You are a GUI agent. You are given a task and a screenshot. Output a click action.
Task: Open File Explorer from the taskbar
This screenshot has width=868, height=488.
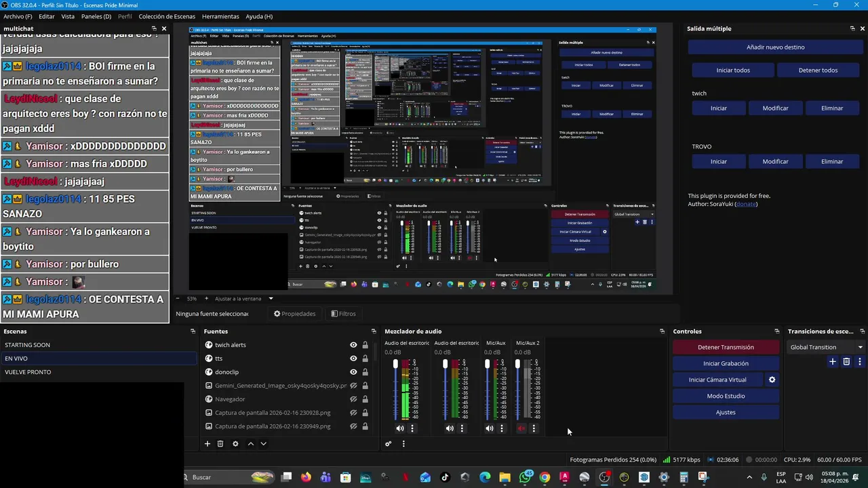(505, 477)
